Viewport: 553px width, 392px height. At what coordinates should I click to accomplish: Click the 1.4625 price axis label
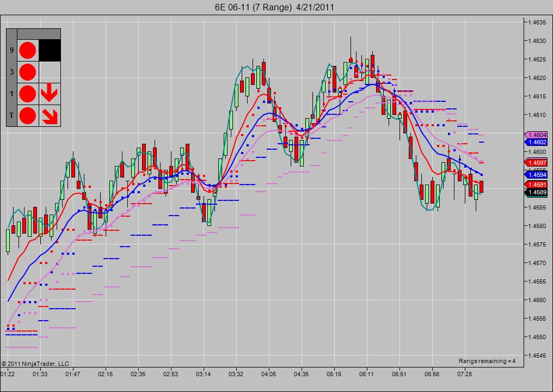click(537, 59)
